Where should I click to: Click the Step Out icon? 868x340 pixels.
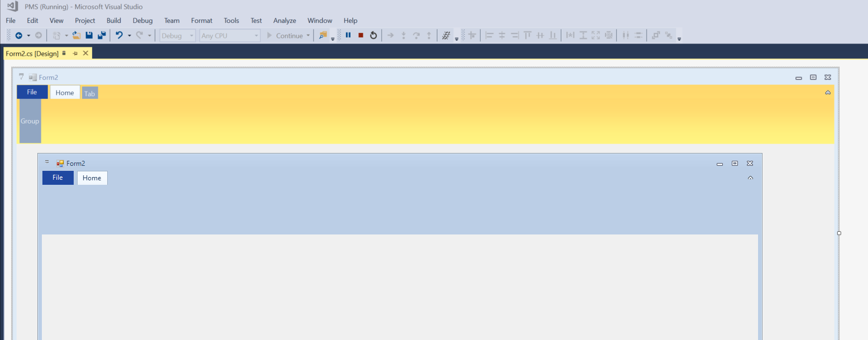coord(429,35)
